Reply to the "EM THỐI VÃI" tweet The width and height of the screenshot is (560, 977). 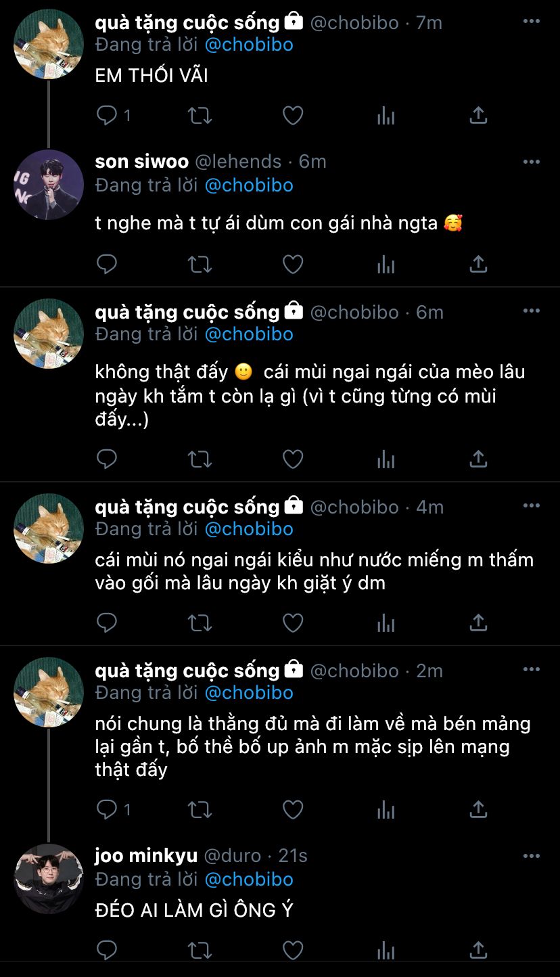pos(107,116)
